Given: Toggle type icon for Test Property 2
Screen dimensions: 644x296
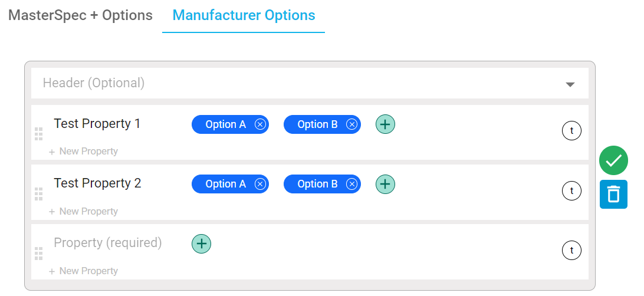Looking at the screenshot, I should click(571, 190).
